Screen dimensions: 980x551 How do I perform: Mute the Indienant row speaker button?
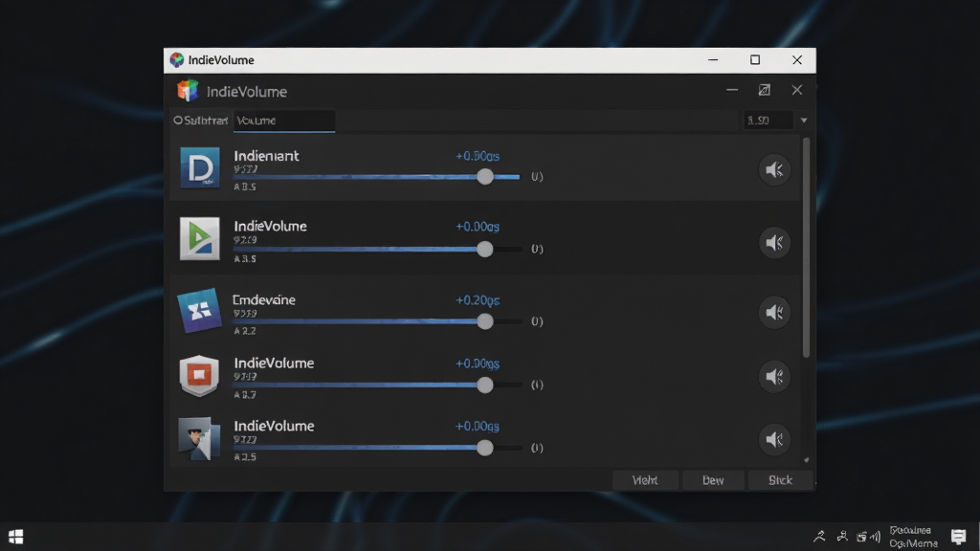(x=774, y=170)
